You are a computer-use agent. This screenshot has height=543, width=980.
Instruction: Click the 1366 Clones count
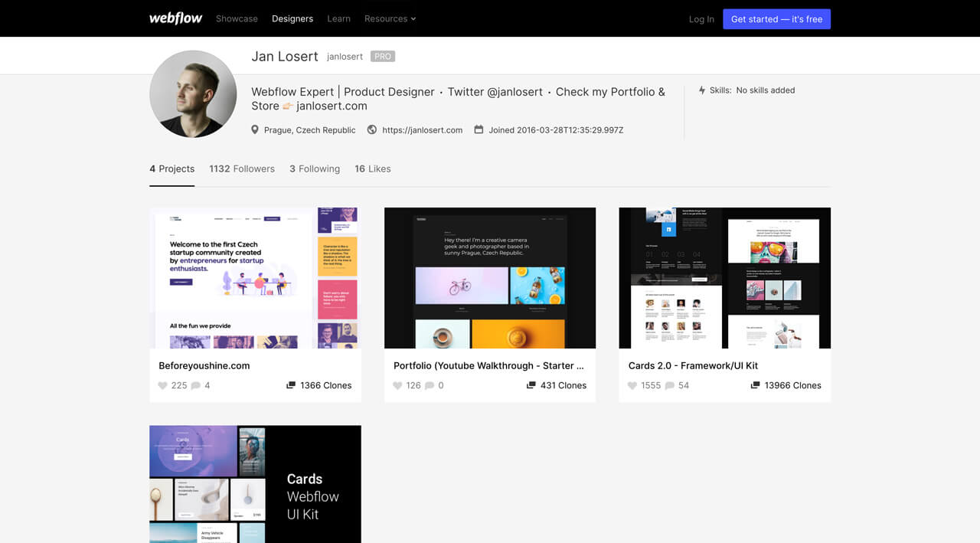[x=326, y=385]
